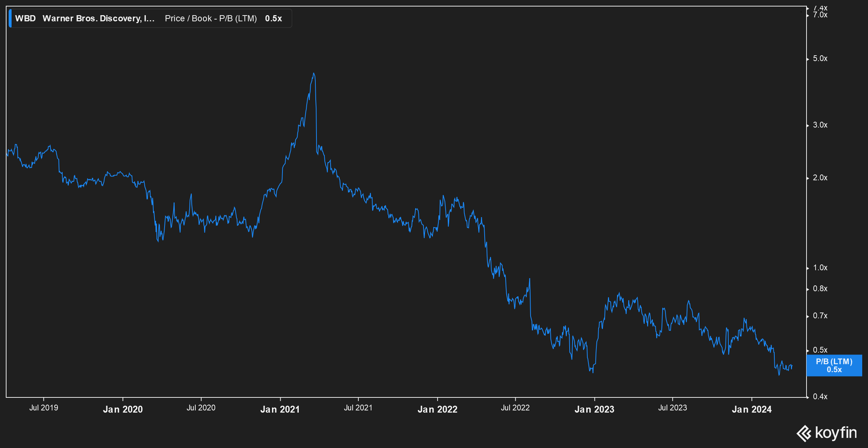Click the koyfin logo
Screen dimensions: 868x448
(827, 433)
